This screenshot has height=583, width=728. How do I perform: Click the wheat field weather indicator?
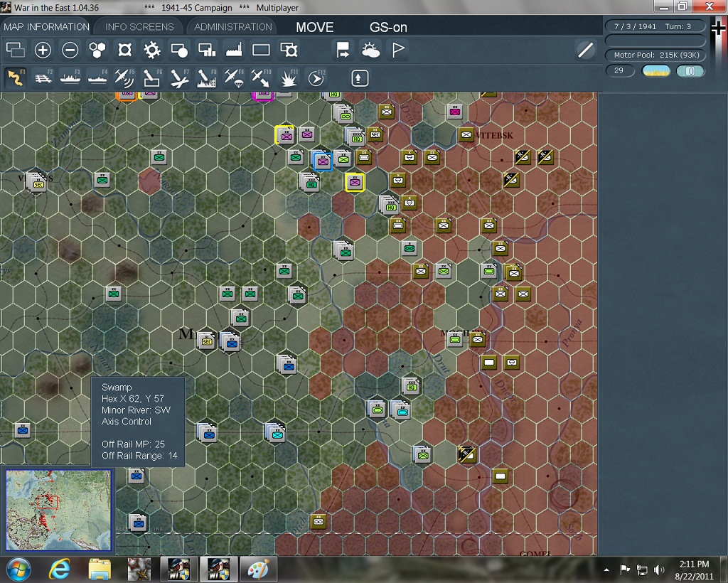click(x=655, y=71)
